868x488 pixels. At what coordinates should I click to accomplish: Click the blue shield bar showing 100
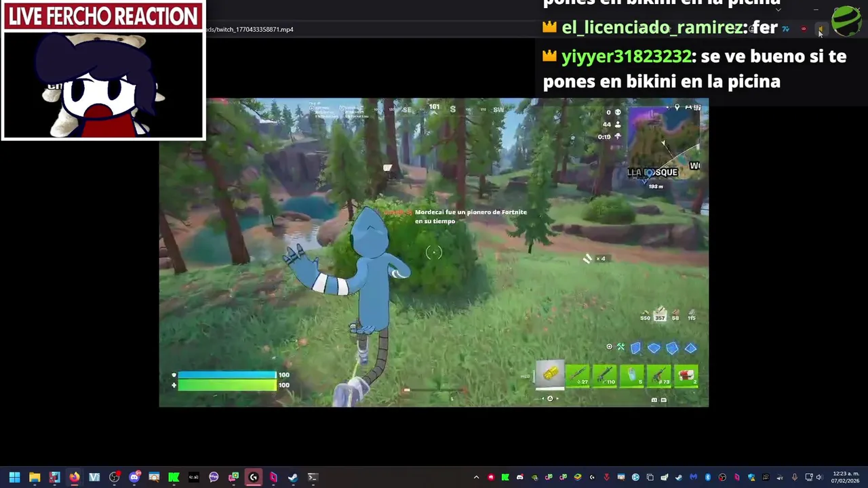pos(226,375)
